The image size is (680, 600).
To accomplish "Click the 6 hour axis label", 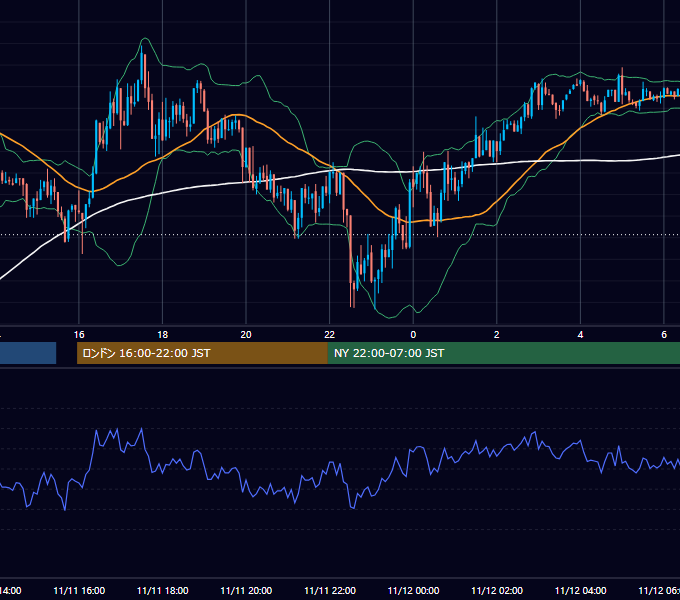I will (664, 335).
